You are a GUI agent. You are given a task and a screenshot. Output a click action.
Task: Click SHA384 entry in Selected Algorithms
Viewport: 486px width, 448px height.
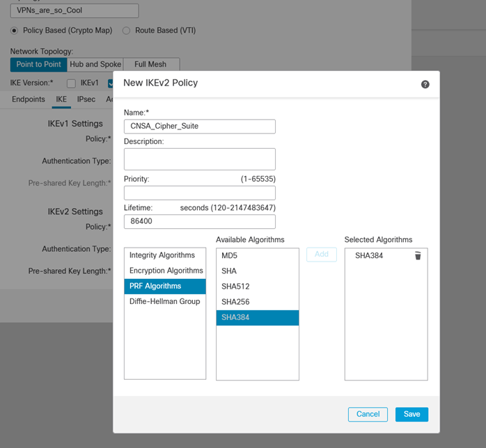(369, 256)
